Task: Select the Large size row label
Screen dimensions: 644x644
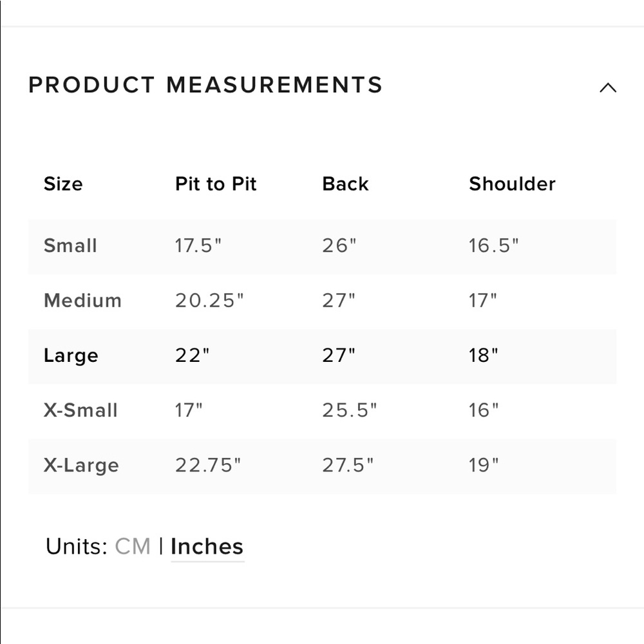Action: pyautogui.click(x=71, y=355)
